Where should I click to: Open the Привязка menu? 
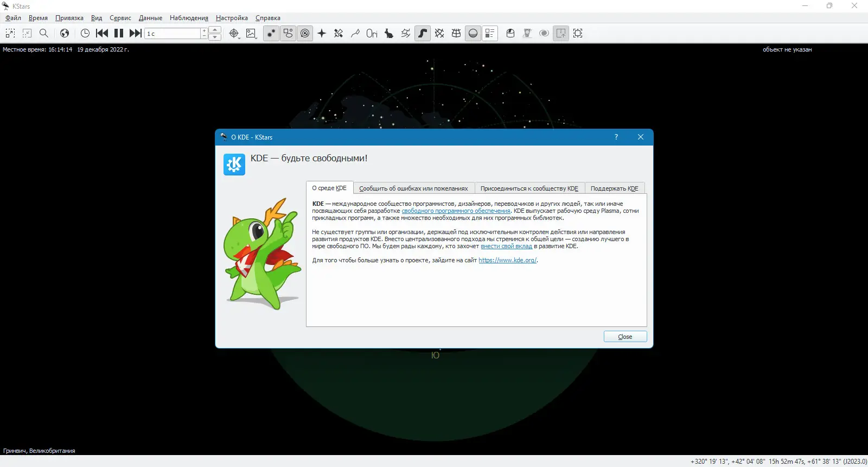[x=69, y=18]
